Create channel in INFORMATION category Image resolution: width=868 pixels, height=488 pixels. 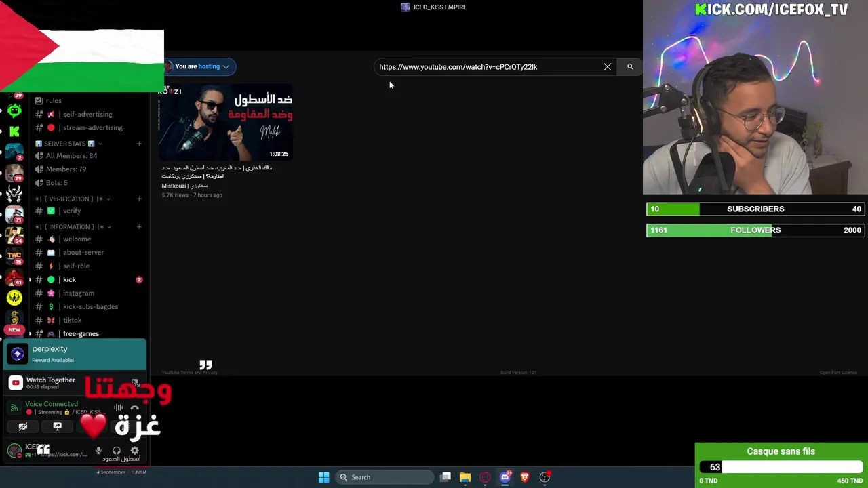coord(139,226)
